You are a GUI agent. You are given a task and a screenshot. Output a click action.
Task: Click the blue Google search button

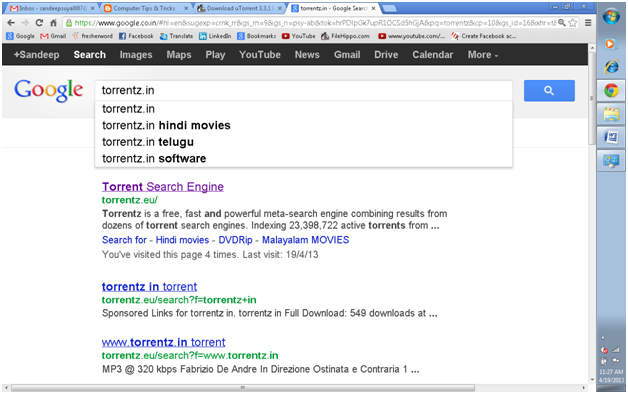549,91
